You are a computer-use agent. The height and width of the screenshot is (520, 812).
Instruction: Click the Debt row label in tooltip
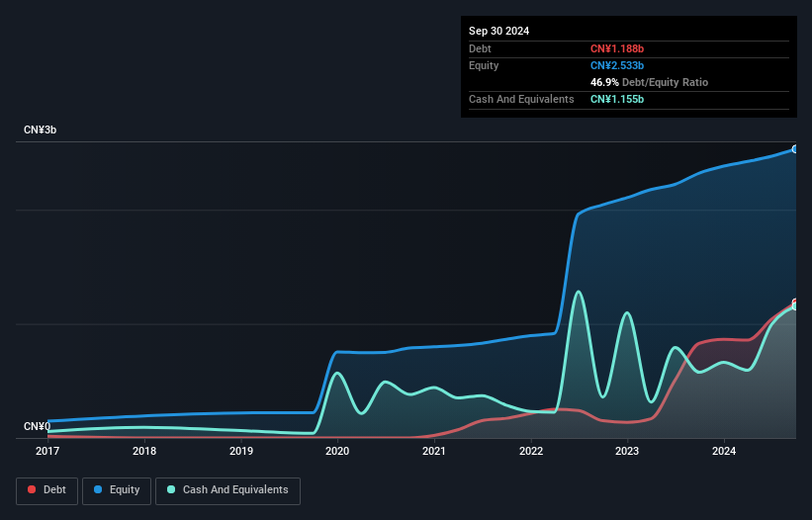pyautogui.click(x=480, y=48)
